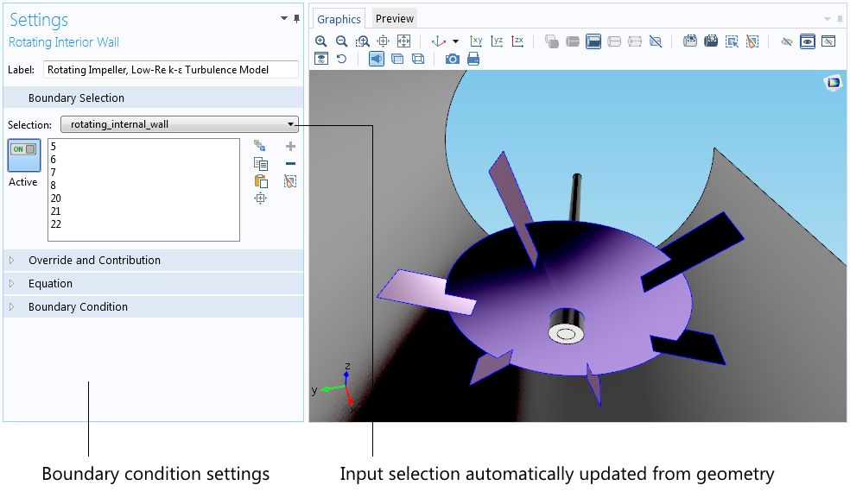Screen dimensions: 850x504
Task: Collapse the Boundary Selection section
Action: (x=154, y=98)
